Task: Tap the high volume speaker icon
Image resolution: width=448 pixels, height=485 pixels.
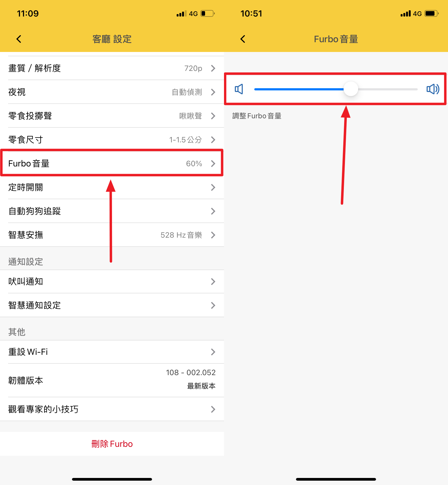Action: tap(433, 89)
